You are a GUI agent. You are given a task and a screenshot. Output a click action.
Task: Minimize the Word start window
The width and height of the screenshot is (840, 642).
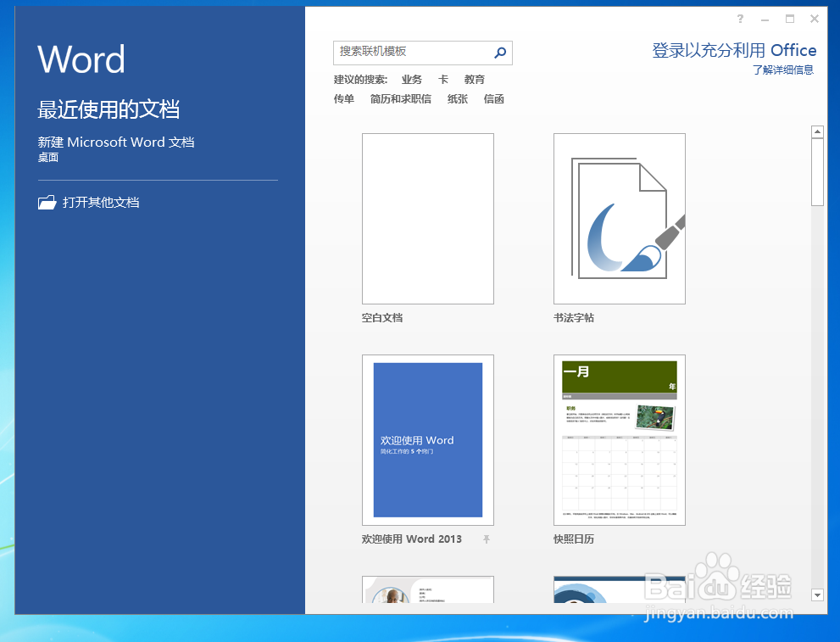[x=765, y=20]
